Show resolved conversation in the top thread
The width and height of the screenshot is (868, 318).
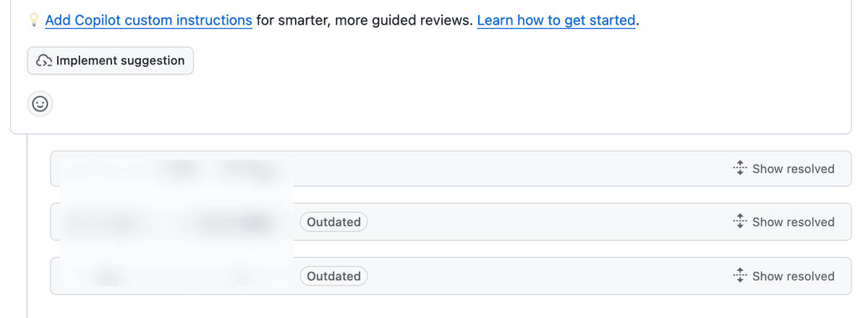(x=793, y=169)
